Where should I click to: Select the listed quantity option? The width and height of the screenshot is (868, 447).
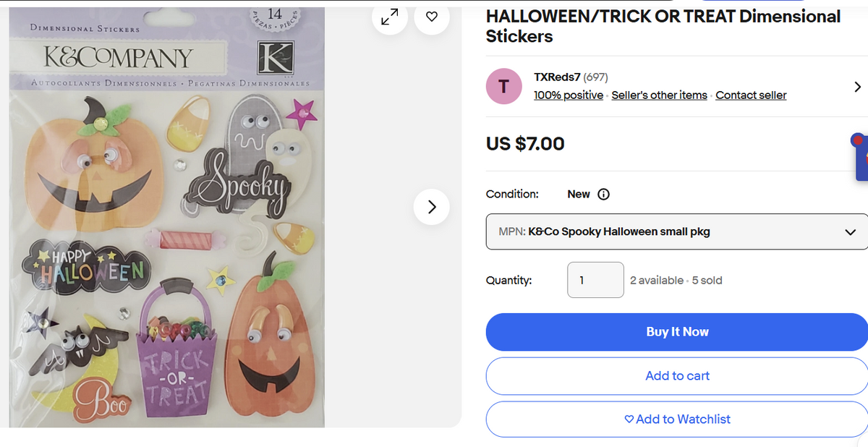click(x=595, y=280)
